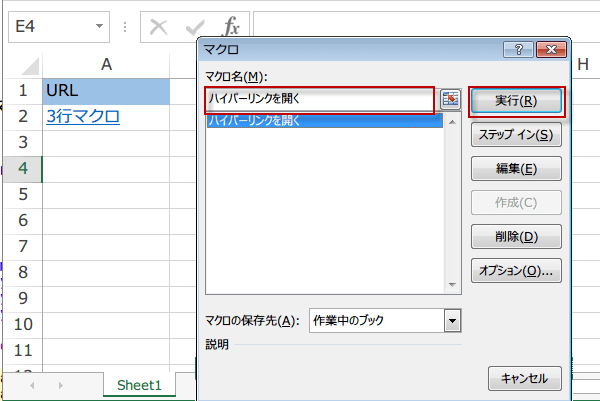The height and width of the screenshot is (401, 600).
Task: Select ハイパーリンクを開く in macro list
Action: click(x=324, y=121)
